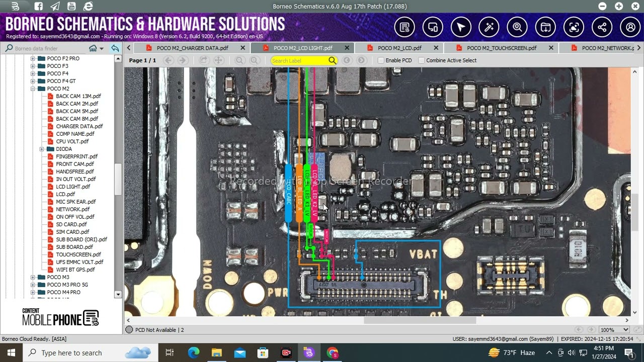Collapse the POCO M2 folder
The image size is (644, 362).
(33, 88)
